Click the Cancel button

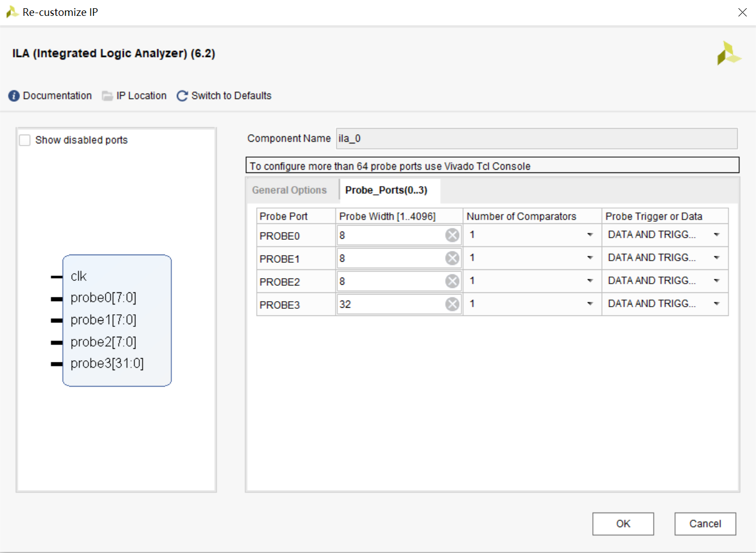706,524
